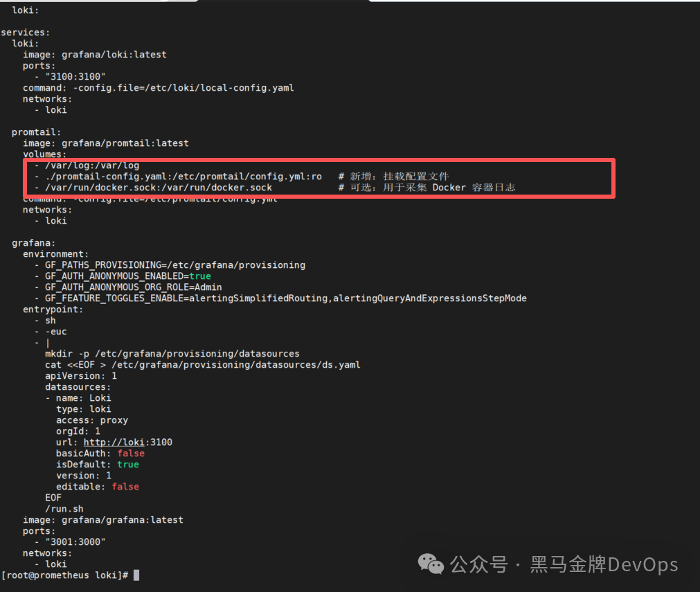The height and width of the screenshot is (592, 700).
Task: Click the red 'false' after basicAuth
Action: pos(131,453)
